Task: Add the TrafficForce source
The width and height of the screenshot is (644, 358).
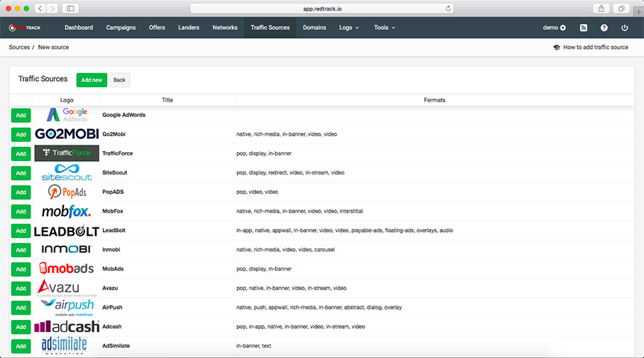Action: tap(21, 154)
